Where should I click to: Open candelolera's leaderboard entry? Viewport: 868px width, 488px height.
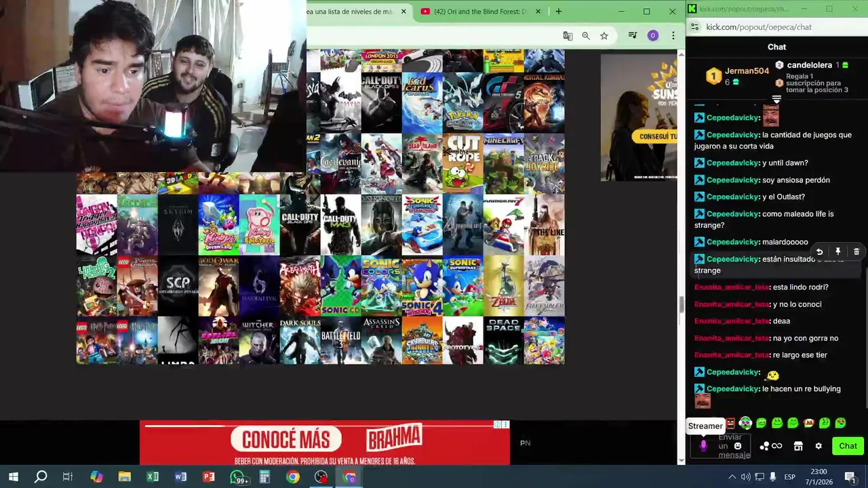coord(811,65)
